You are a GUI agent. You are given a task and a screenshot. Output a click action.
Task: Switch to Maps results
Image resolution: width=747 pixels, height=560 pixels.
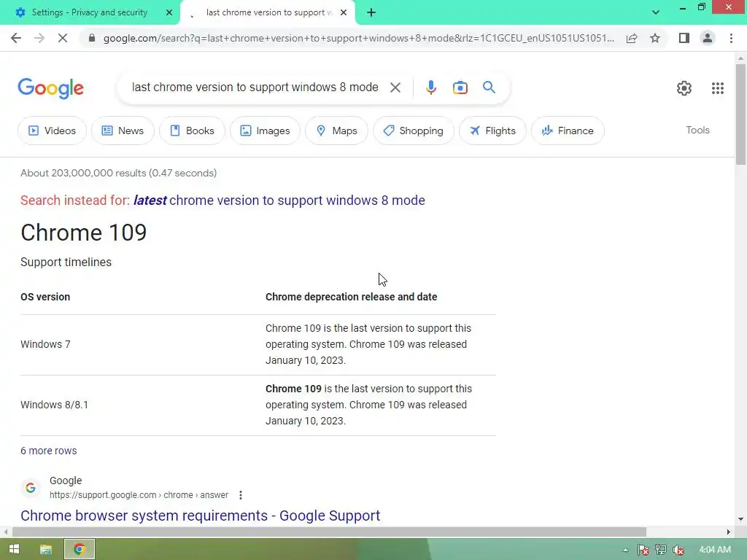(336, 131)
